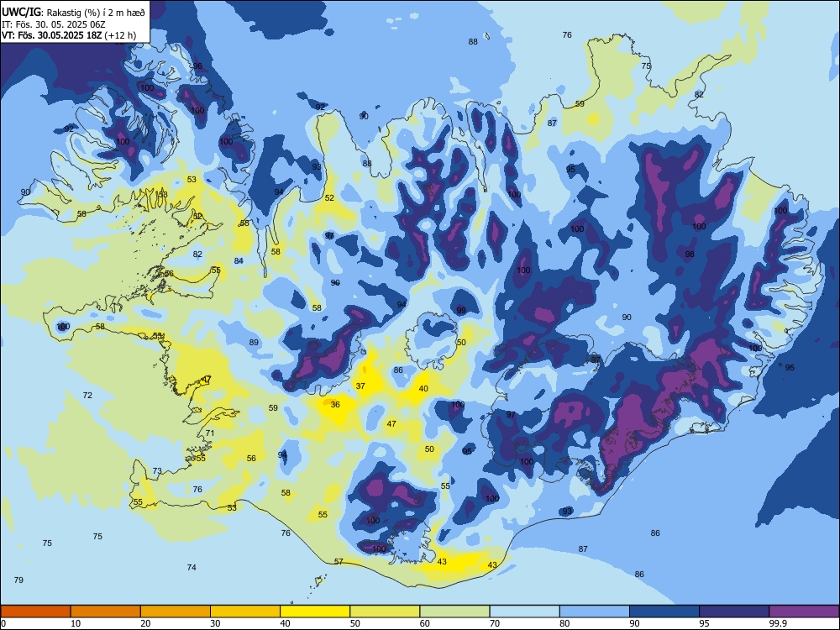Select the orange 10–20 legend swatch
Viewport: 840px width, 630px height.
pyautogui.click(x=106, y=612)
